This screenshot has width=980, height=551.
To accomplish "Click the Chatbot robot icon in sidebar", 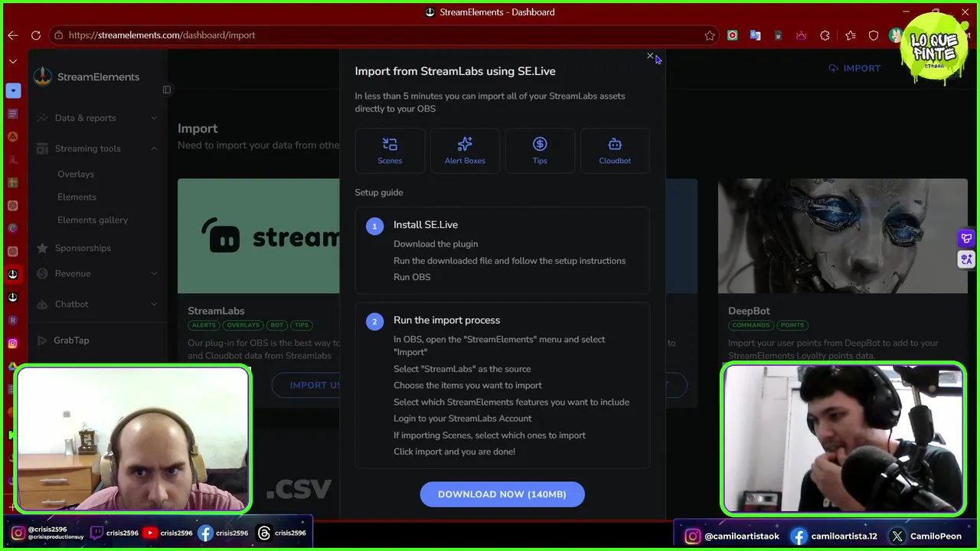I will coord(41,304).
